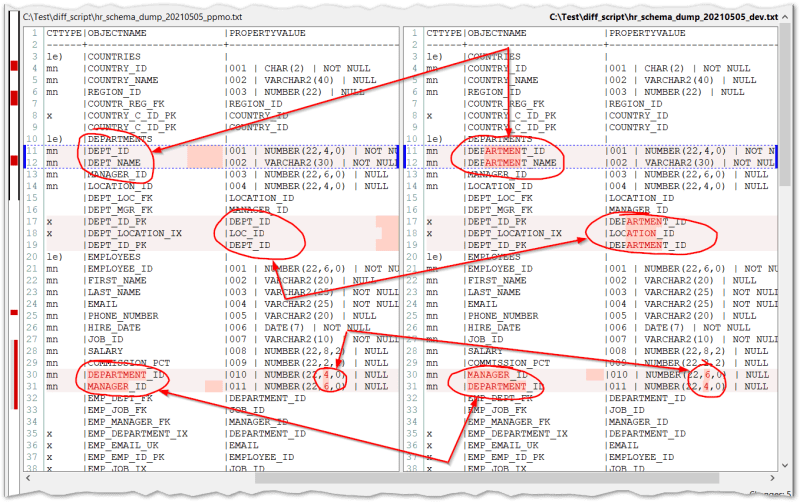Screen dimensions: 800x503
Task: Click EMP_DEPARTMENT_IX in ppmo pane
Action: [137, 433]
